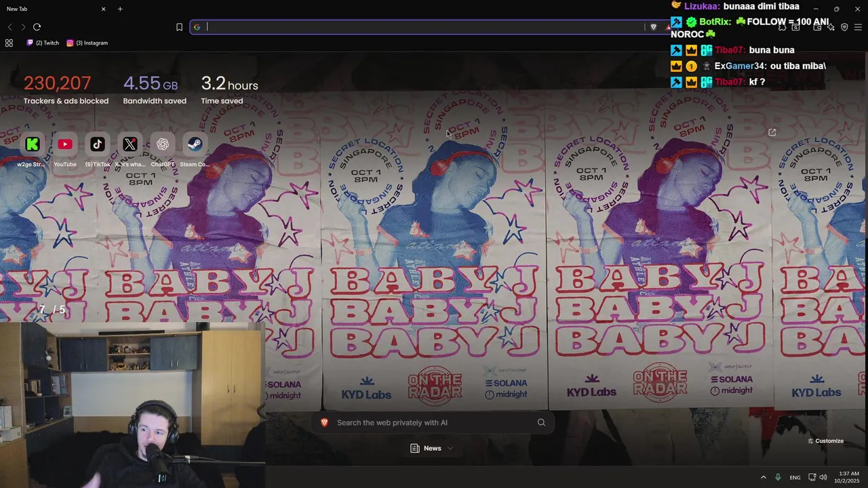Screen dimensions: 868x488
Task: Reload the current page
Action: tap(37, 27)
